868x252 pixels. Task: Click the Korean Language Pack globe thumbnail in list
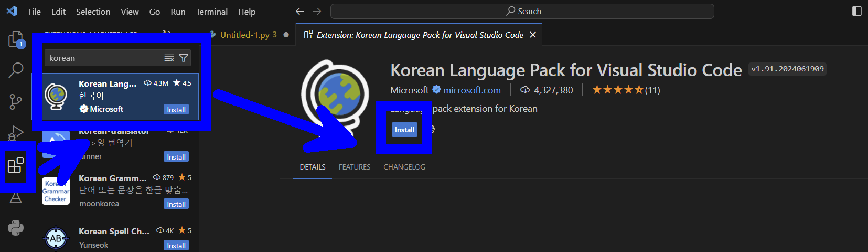pos(56,97)
